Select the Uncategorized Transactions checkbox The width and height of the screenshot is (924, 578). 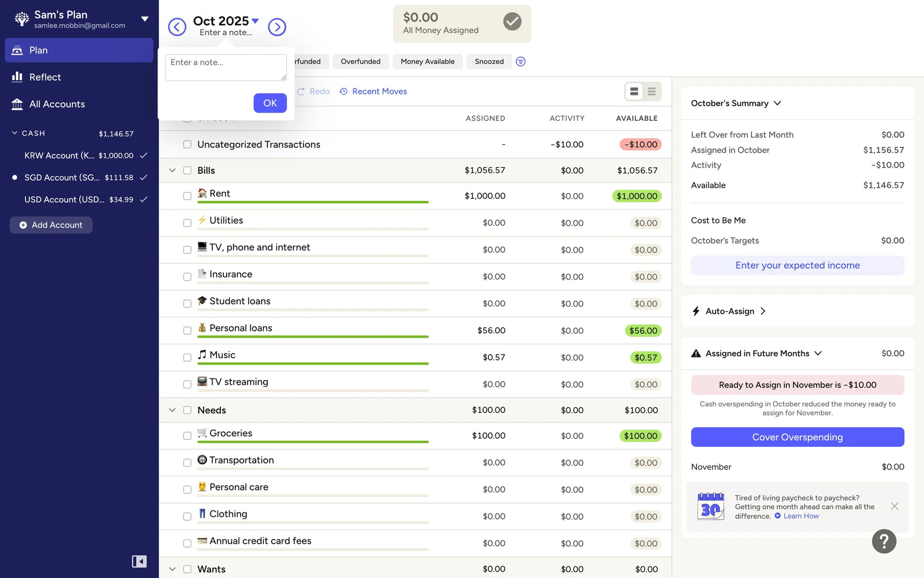[x=187, y=144]
